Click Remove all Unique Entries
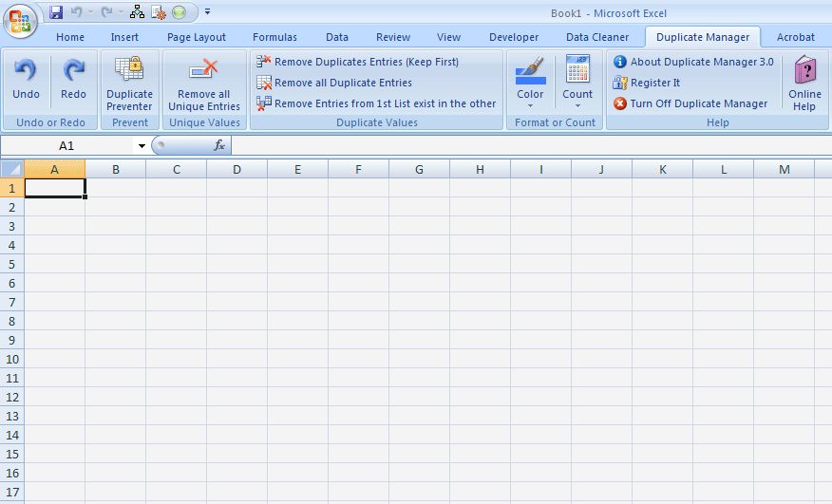 pos(204,84)
